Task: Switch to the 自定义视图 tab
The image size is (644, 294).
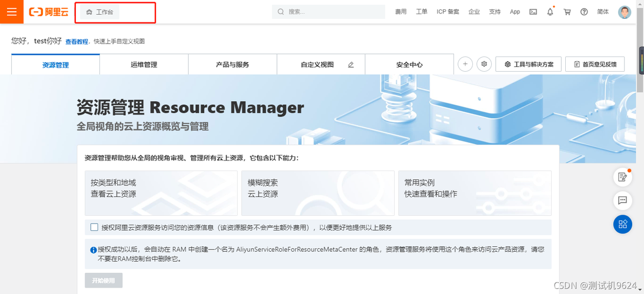Action: coord(317,65)
